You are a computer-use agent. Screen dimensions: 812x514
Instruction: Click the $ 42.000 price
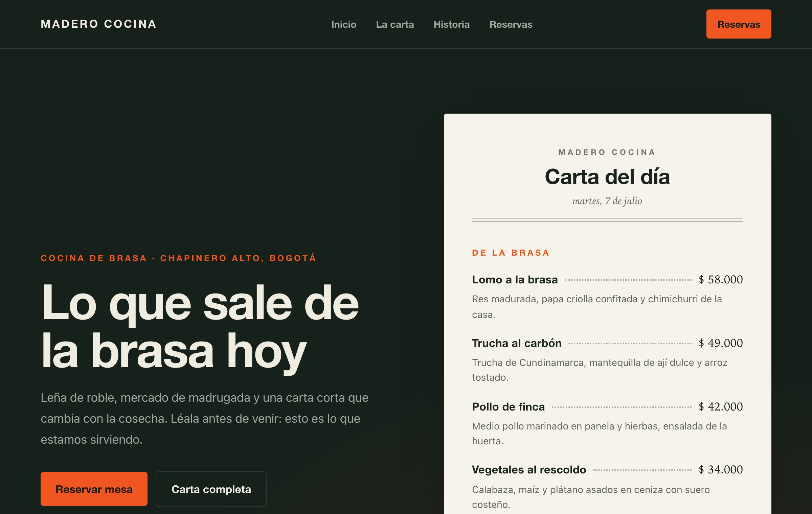point(721,407)
